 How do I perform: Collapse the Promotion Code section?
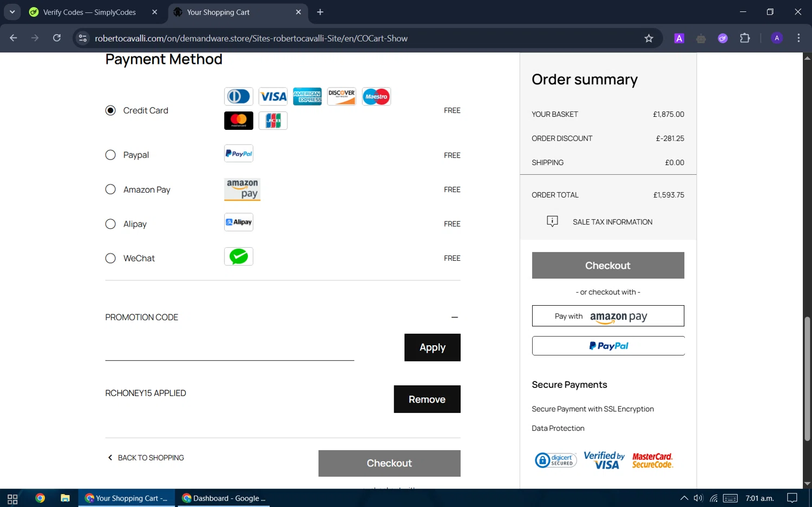(455, 317)
